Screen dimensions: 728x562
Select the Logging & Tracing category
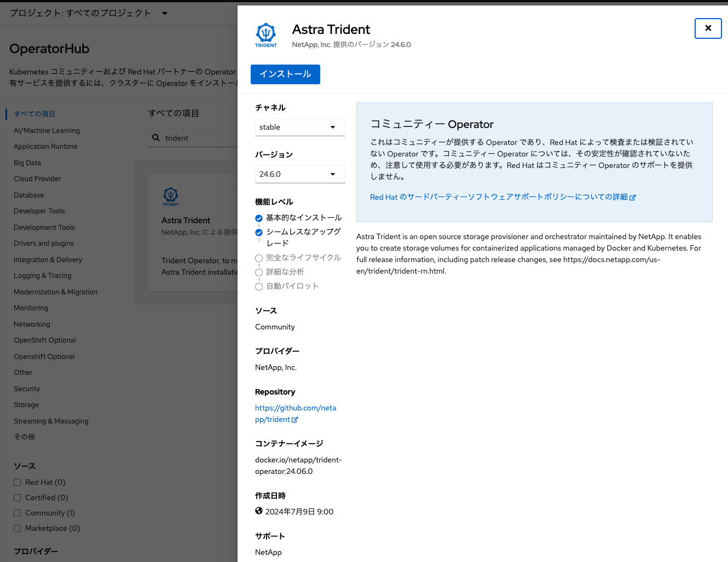[43, 276]
